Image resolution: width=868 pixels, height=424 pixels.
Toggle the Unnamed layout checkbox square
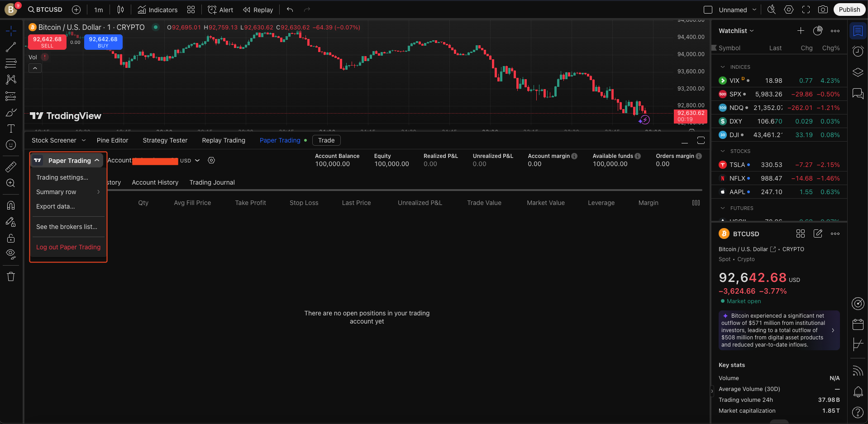[708, 10]
